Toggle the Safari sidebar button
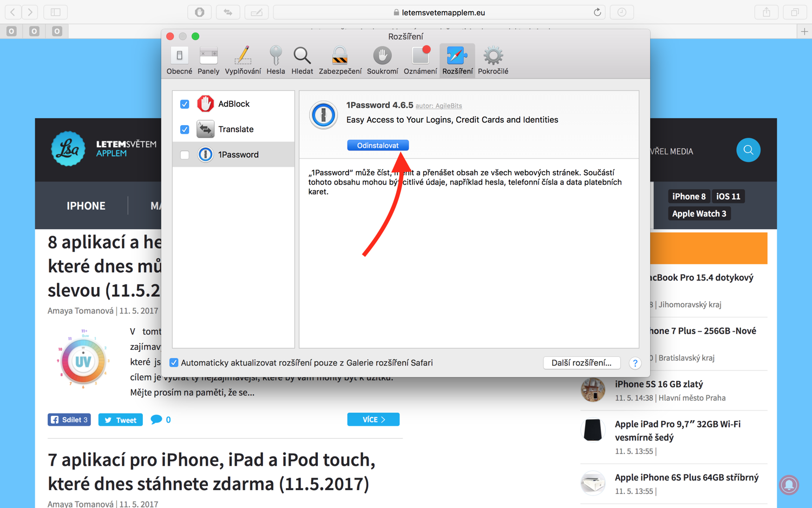 pyautogui.click(x=56, y=12)
